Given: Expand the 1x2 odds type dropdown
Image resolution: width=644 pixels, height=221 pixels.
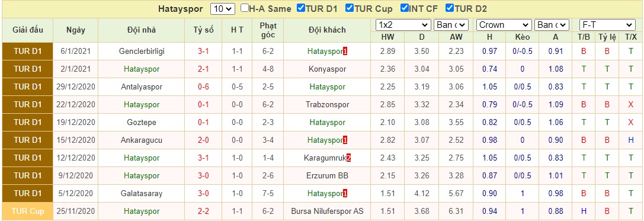Looking at the screenshot, I should click(x=403, y=25).
